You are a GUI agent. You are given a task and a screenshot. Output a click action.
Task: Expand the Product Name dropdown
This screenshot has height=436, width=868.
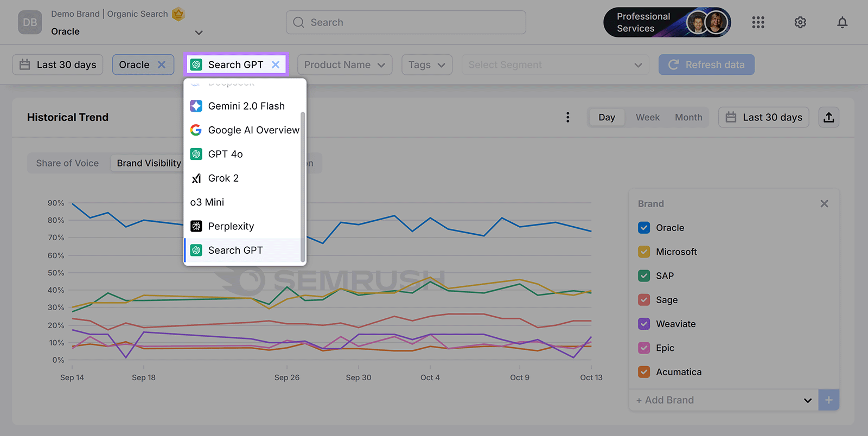tap(344, 65)
